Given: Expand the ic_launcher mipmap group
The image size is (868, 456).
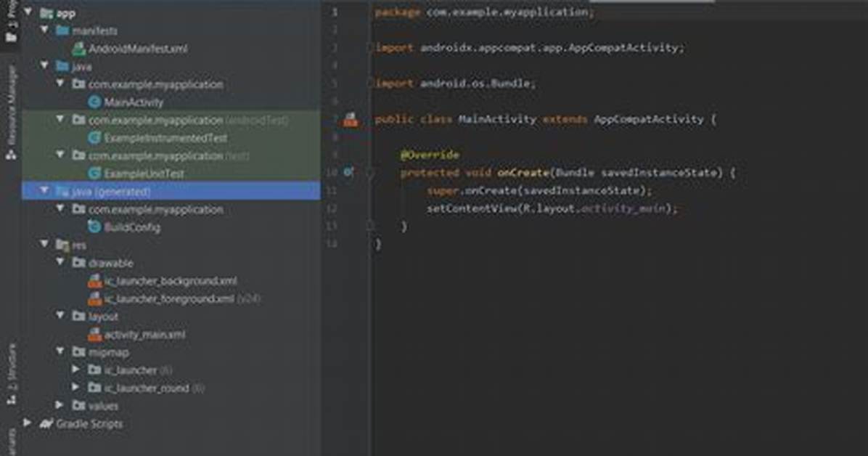Looking at the screenshot, I should click(75, 369).
